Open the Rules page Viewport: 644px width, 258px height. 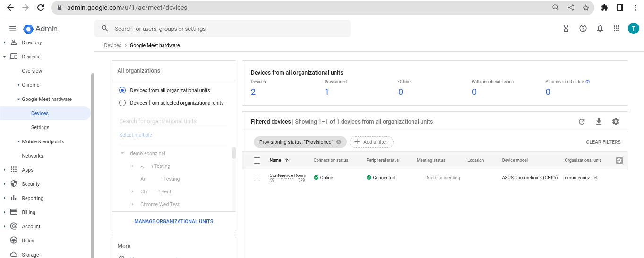(28, 241)
